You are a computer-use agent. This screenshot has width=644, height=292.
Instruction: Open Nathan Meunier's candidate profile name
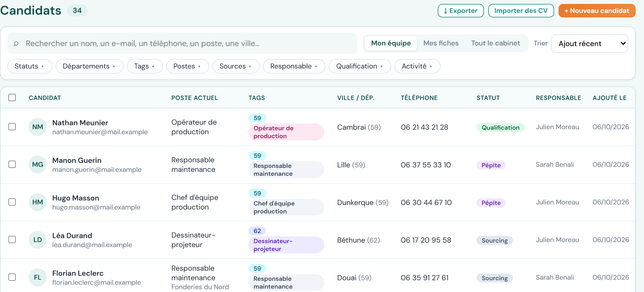point(80,123)
